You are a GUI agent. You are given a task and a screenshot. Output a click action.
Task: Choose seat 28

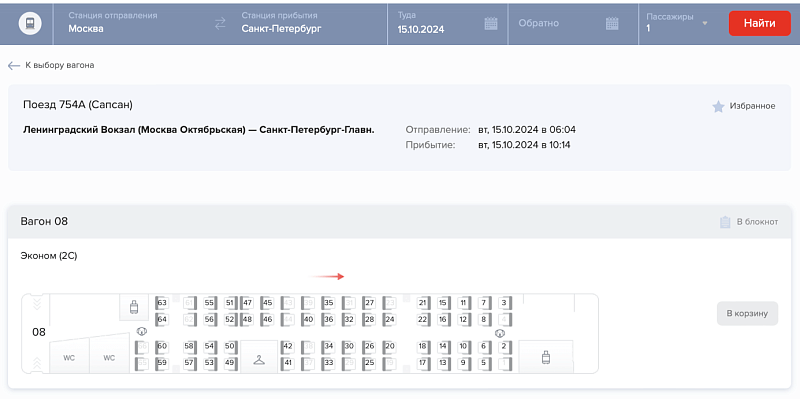tap(369, 320)
